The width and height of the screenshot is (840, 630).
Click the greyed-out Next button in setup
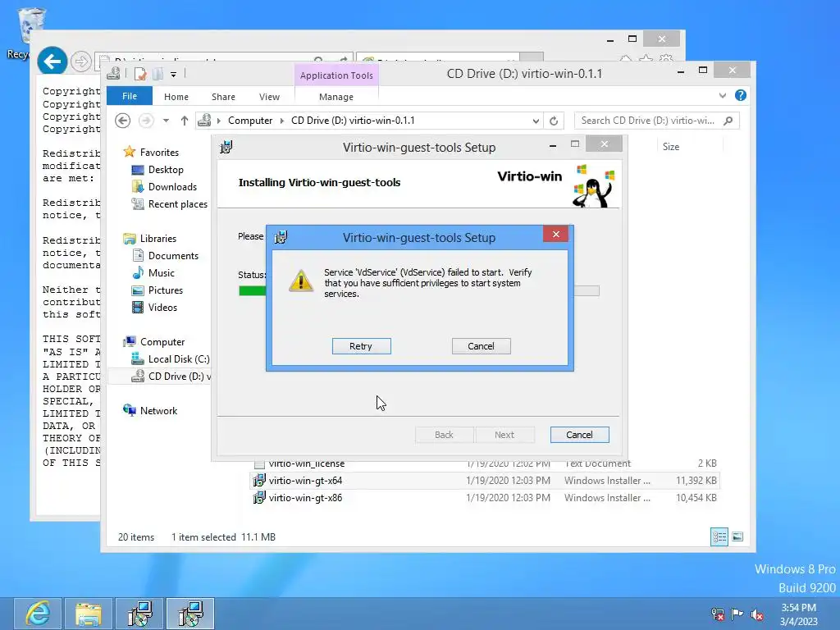click(x=504, y=435)
